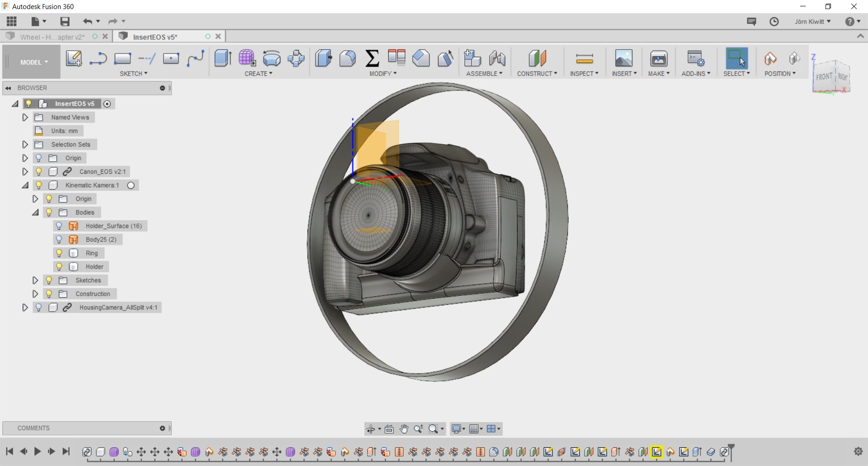Viewport: 868px width, 466px height.
Task: Hide the Ring body lightbulb
Action: coord(59,253)
